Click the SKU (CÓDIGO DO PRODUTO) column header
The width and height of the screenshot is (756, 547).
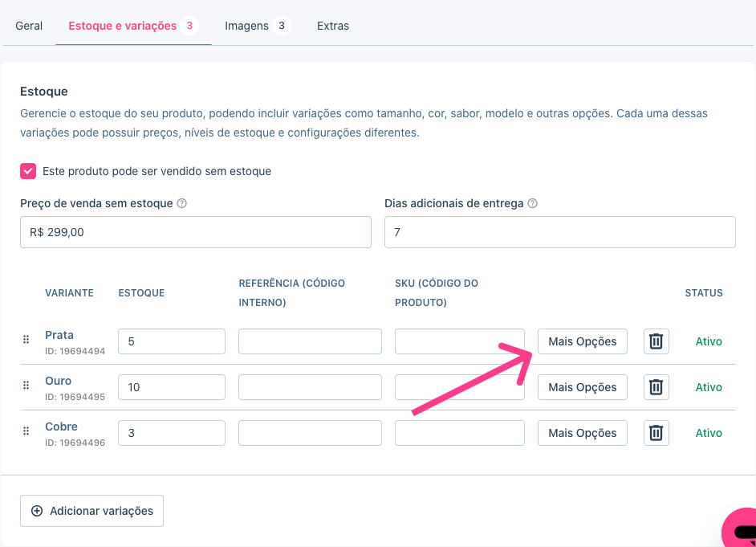[437, 293]
